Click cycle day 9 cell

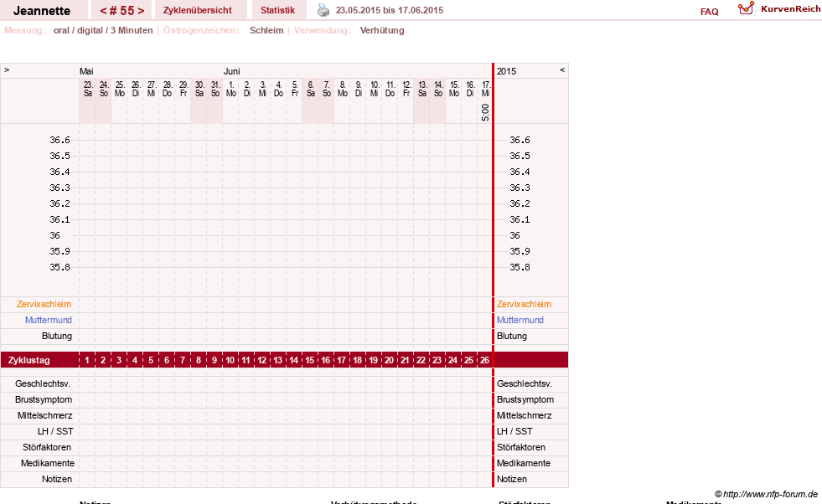pyautogui.click(x=215, y=361)
